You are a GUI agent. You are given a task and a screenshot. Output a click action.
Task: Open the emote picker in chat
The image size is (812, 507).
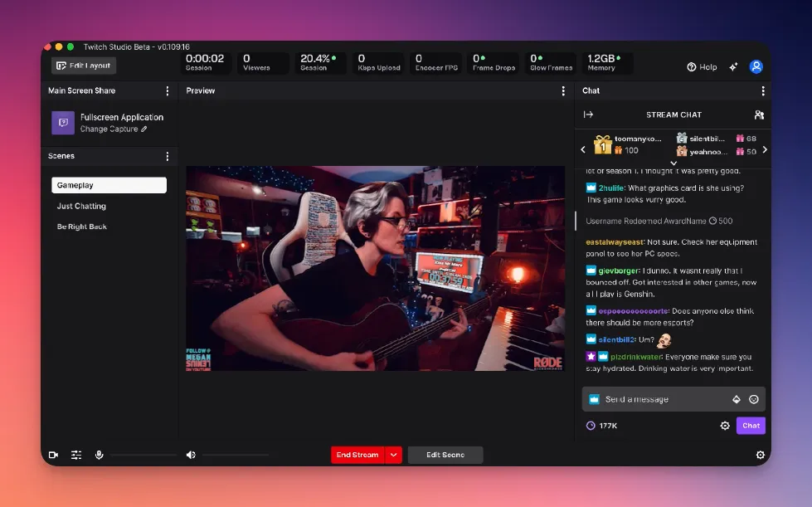754,399
